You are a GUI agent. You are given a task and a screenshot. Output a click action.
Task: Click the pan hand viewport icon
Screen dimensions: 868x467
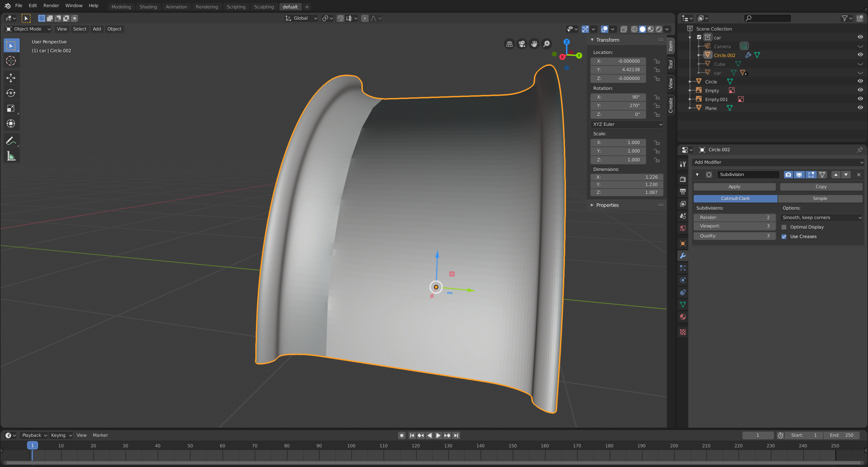(534, 44)
